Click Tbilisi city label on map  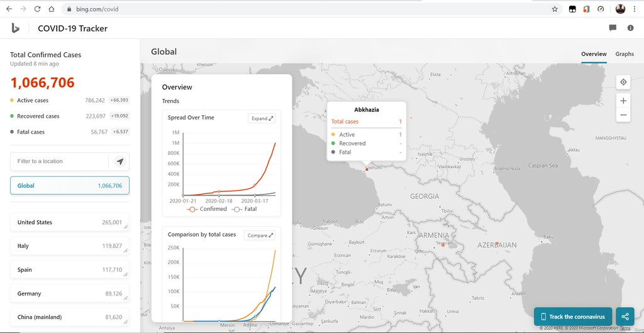(447, 211)
